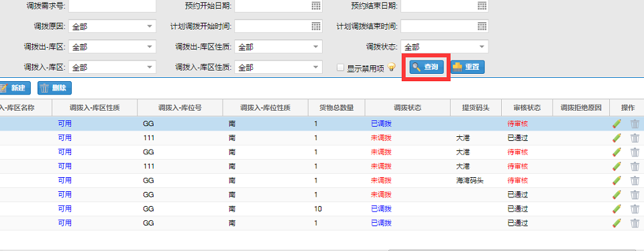
Task: Edit the row with quantity 10
Action: tap(616, 209)
